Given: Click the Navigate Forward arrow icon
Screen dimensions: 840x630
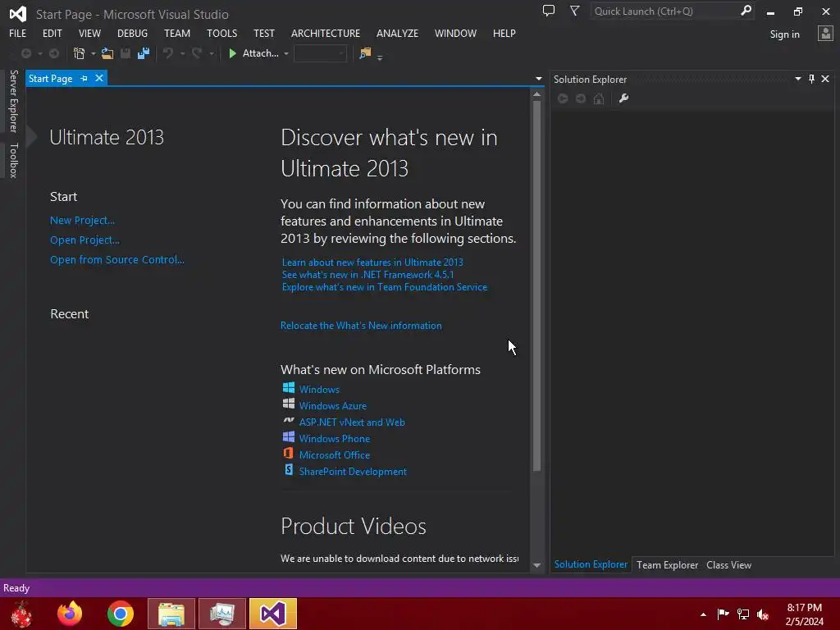Looking at the screenshot, I should (x=54, y=53).
